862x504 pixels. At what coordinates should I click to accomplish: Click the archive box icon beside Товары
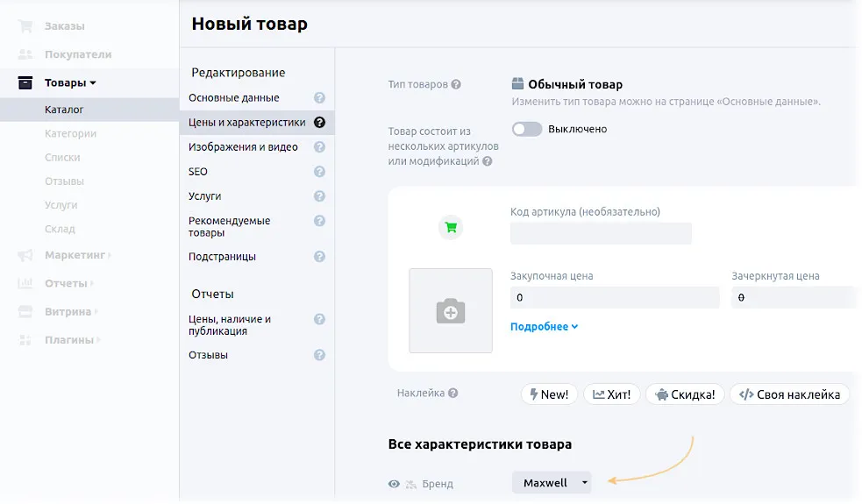click(25, 82)
